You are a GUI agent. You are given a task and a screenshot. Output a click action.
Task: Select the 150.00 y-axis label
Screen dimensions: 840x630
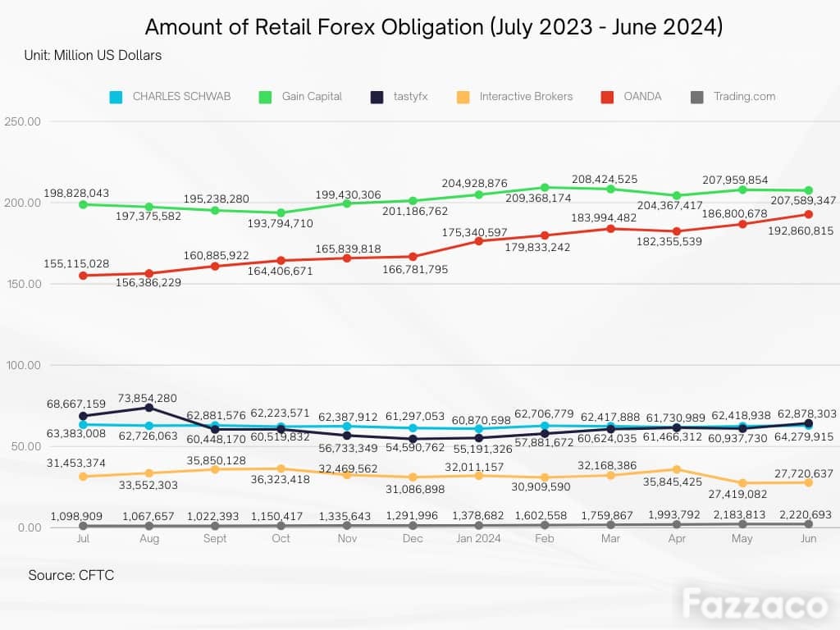24,284
